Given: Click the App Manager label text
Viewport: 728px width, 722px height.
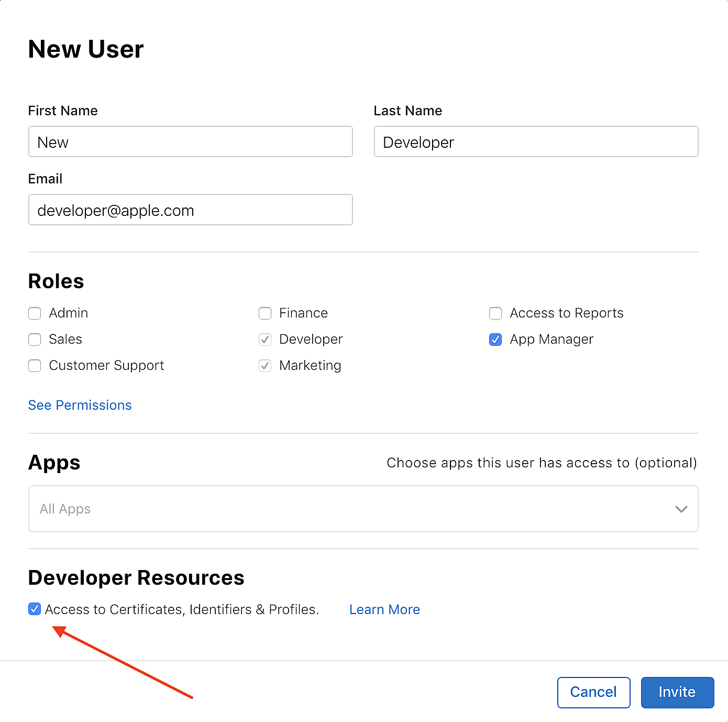Looking at the screenshot, I should [x=551, y=340].
